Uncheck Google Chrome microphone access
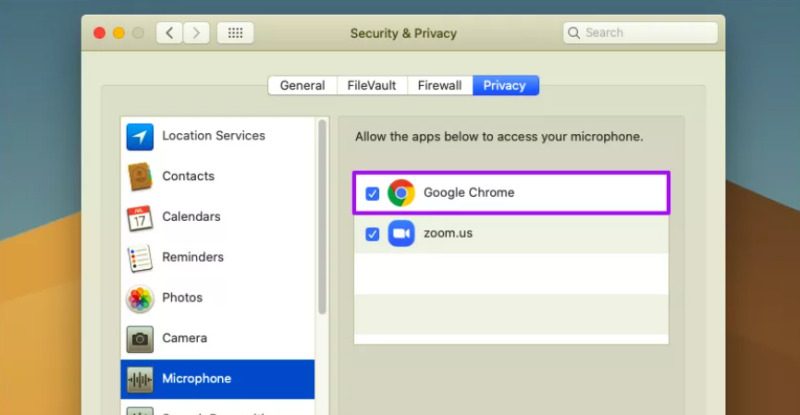The width and height of the screenshot is (800, 415). tap(372, 193)
